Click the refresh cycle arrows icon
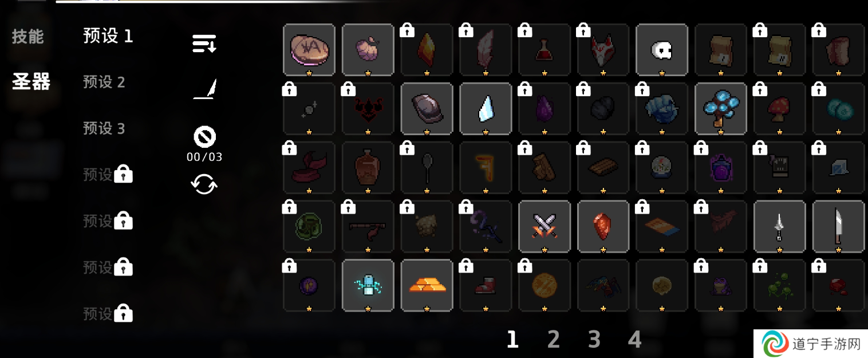 (204, 184)
